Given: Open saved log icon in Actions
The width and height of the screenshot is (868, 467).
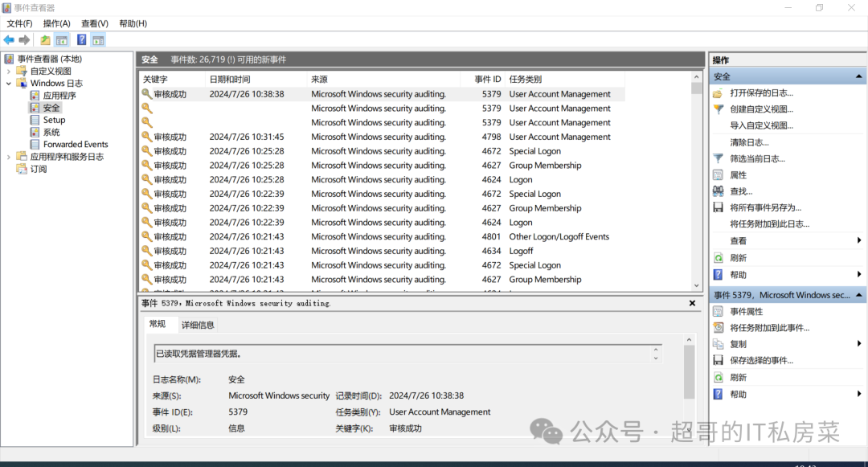Looking at the screenshot, I should click(x=718, y=93).
